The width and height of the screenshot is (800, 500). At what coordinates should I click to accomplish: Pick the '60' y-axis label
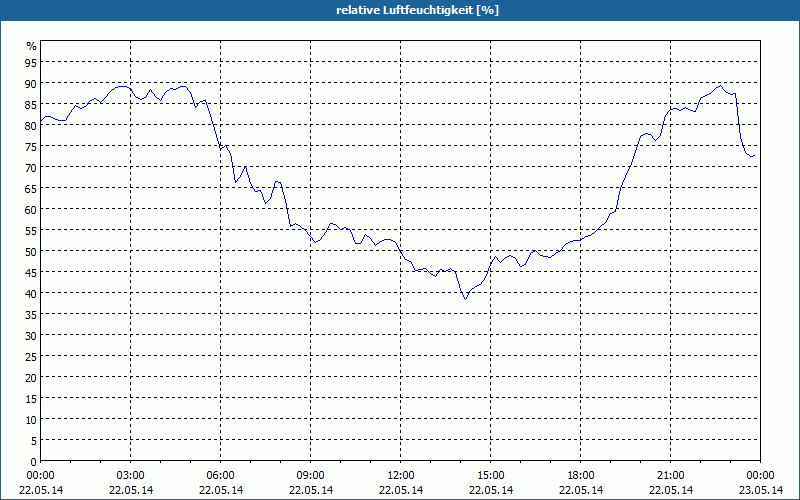31,210
